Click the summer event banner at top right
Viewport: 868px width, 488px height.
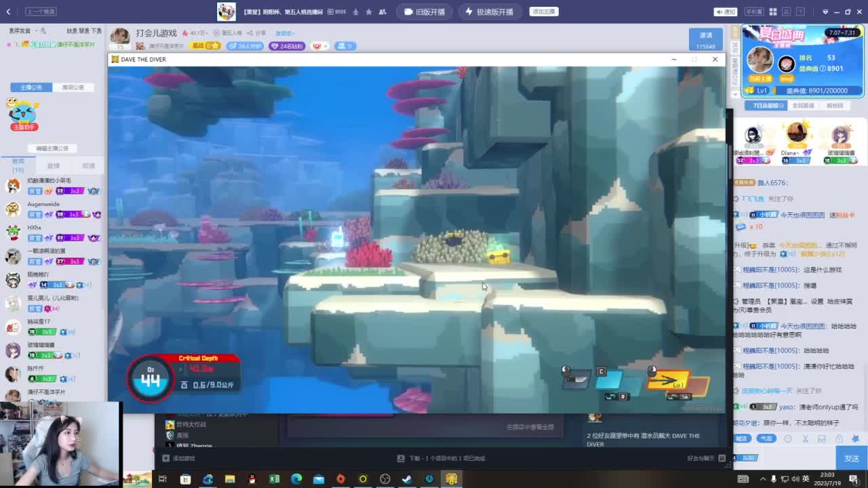(803, 61)
